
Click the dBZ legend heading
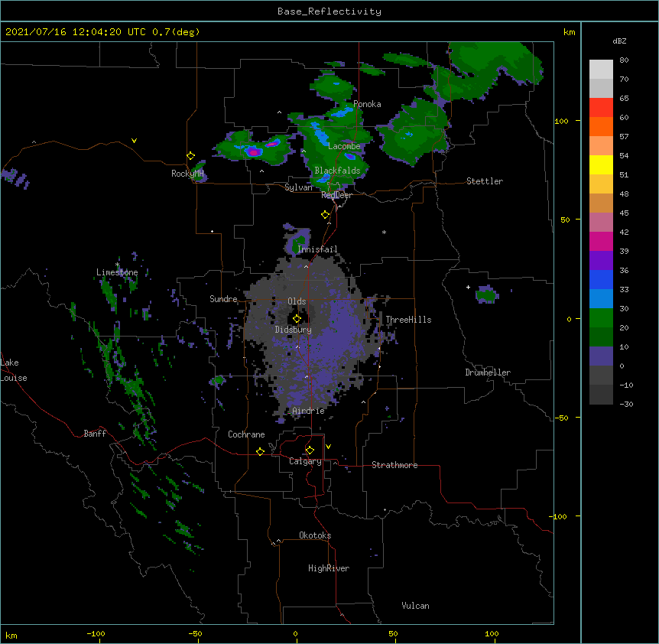click(x=619, y=41)
